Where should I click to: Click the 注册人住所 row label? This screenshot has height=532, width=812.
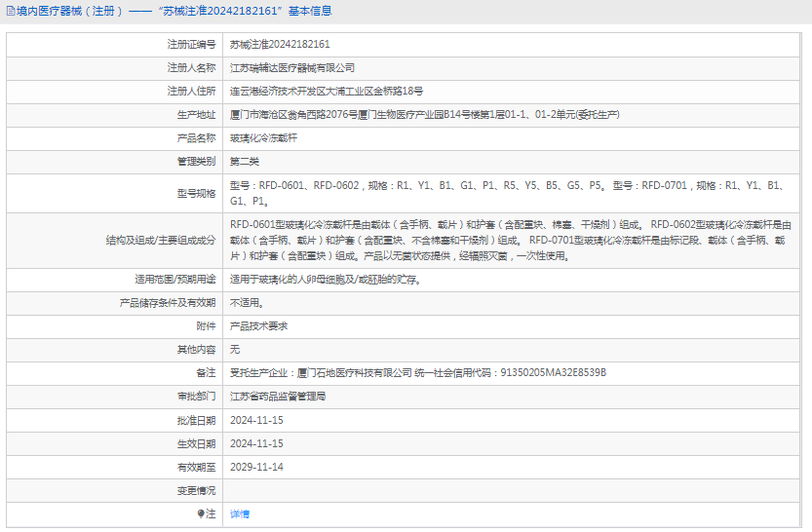coord(191,91)
